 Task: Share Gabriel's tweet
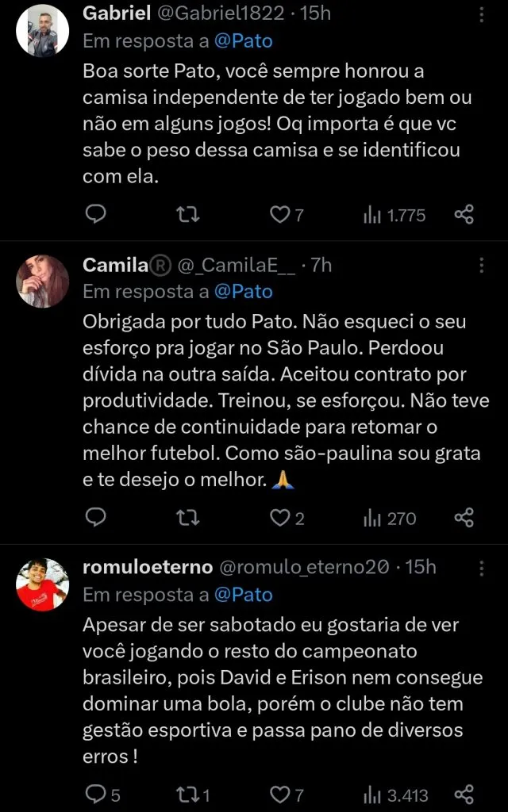click(464, 214)
